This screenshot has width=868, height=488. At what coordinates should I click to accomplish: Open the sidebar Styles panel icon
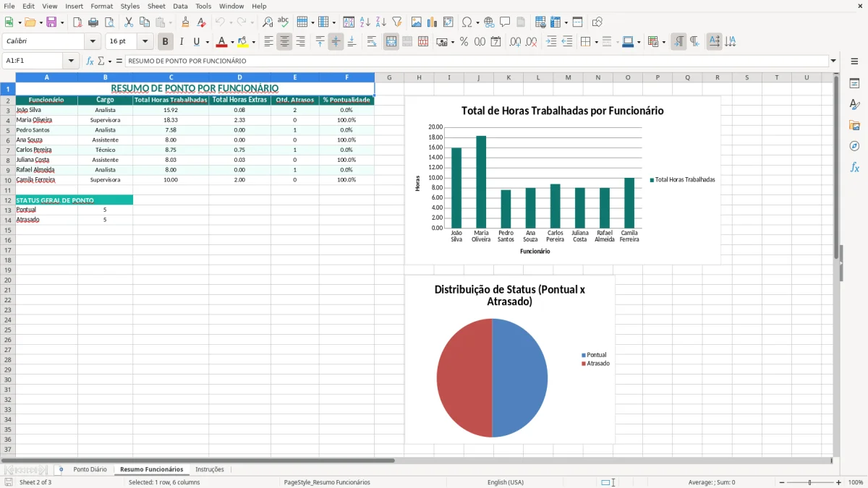coord(854,105)
